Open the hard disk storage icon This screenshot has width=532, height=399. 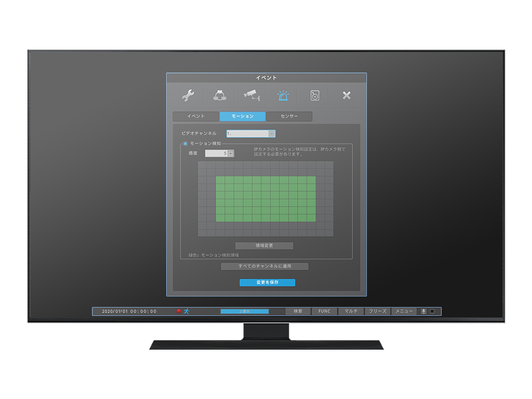pos(315,95)
